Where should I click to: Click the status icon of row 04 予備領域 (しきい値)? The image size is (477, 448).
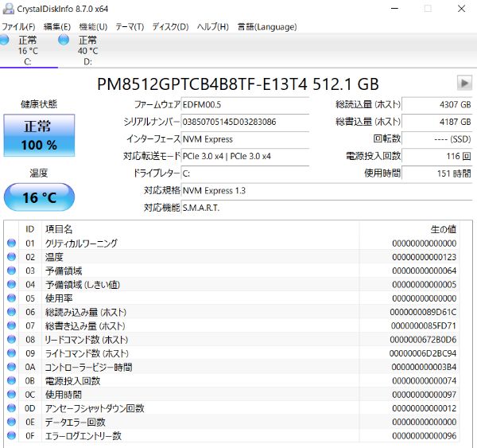pos(12,284)
